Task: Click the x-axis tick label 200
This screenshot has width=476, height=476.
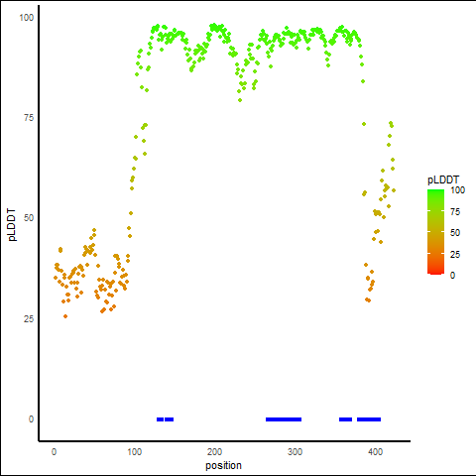Action: click(x=215, y=451)
